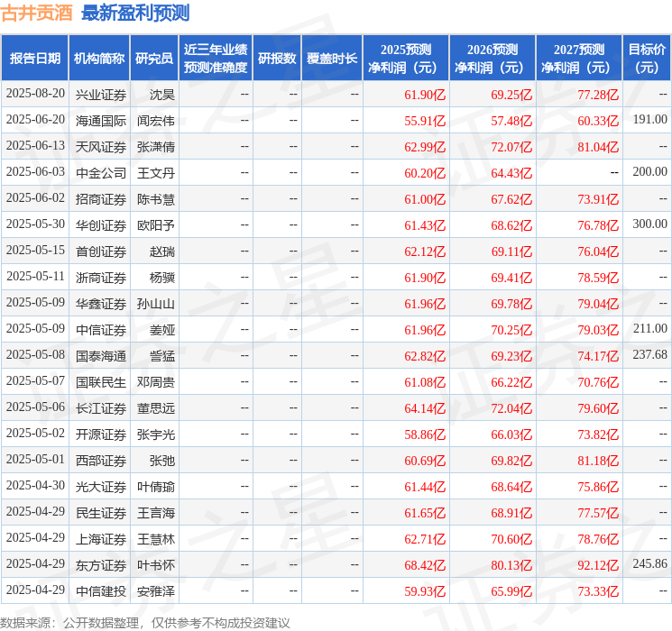Click the 81.18亿 forecast value
The width and height of the screenshot is (672, 631).
point(598,461)
